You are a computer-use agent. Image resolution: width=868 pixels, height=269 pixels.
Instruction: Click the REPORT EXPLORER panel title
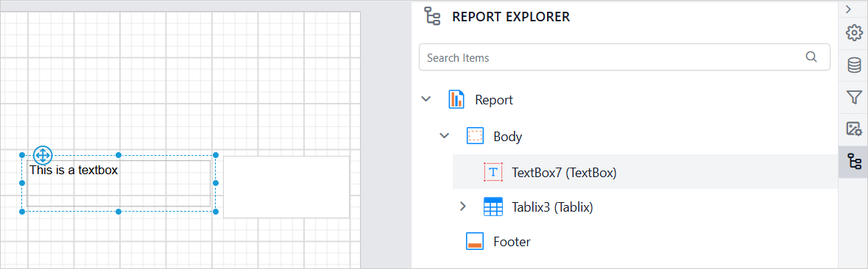[511, 17]
